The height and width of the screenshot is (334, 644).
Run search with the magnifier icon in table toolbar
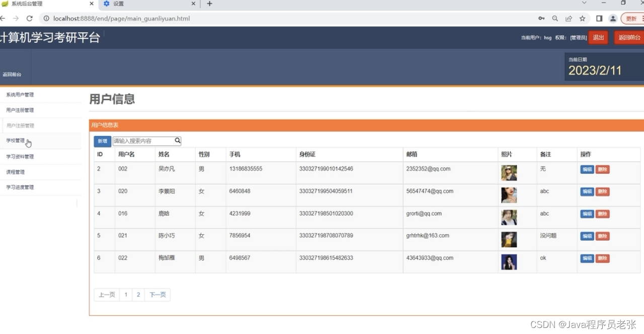tap(178, 141)
